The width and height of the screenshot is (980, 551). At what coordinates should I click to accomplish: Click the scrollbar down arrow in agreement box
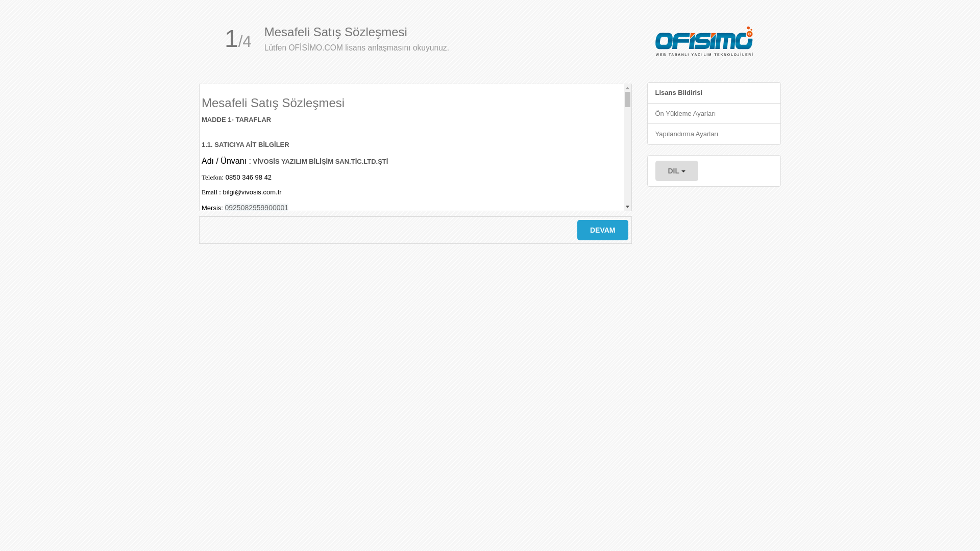(x=627, y=207)
